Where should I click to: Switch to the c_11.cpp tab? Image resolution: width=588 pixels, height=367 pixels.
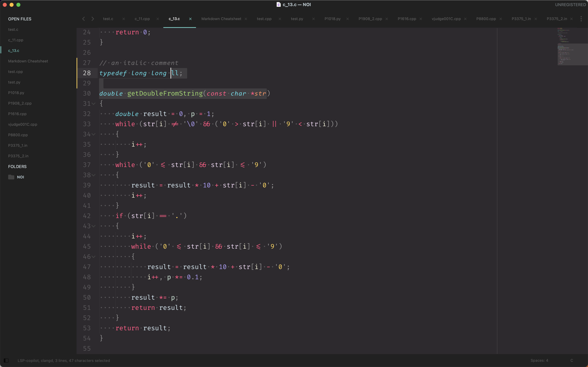[142, 19]
